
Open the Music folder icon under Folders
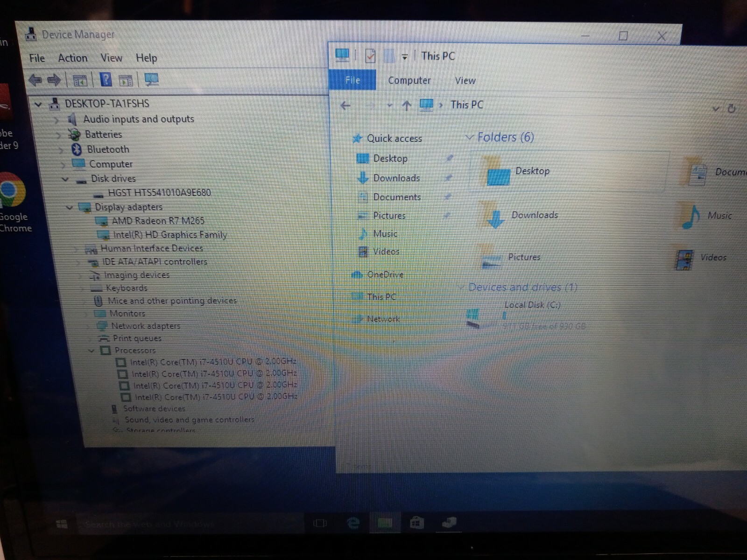[x=691, y=217]
